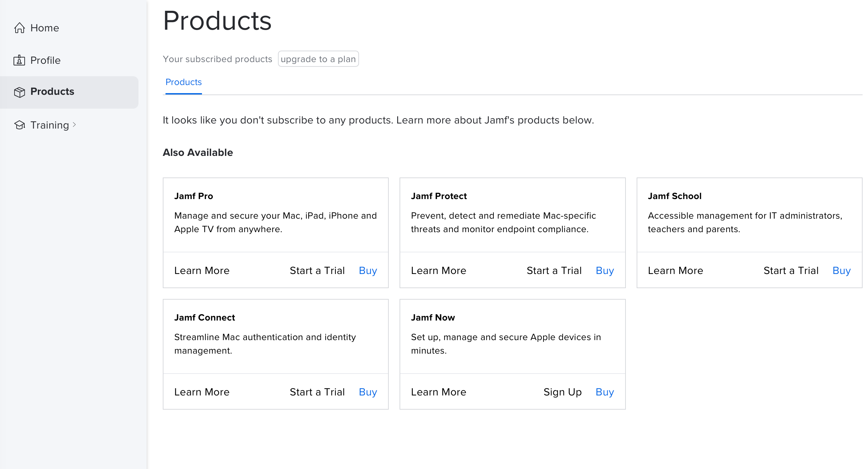868x469 pixels.
Task: Click the upgrade to a plan button
Action: click(318, 59)
